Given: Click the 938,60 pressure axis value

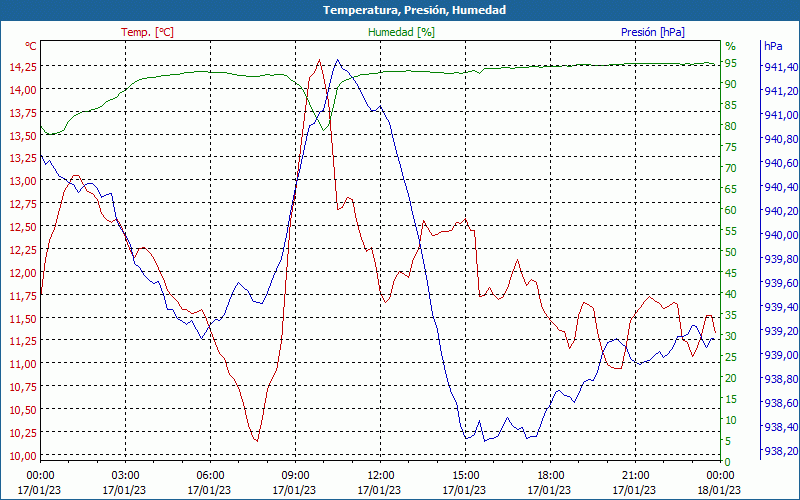Looking at the screenshot, I should 781,403.
